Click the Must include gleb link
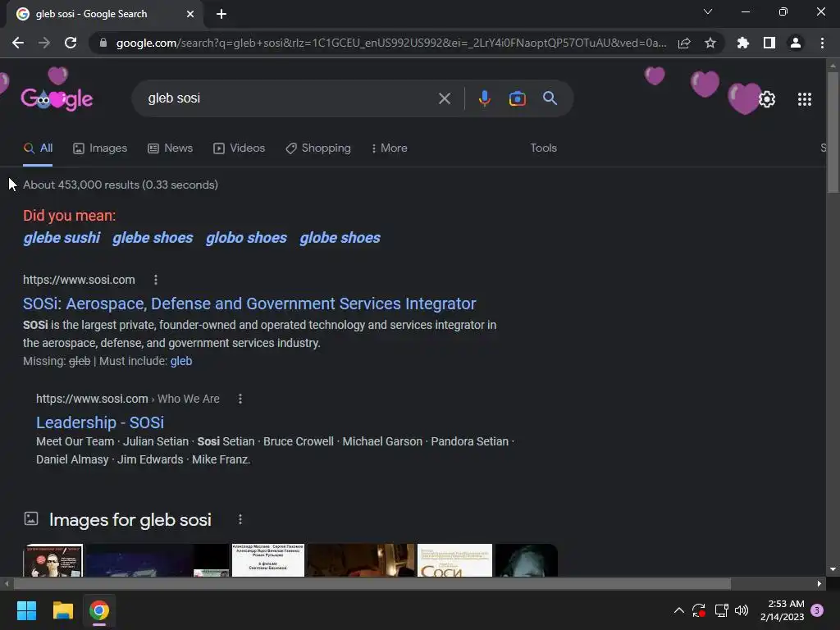The image size is (840, 630). (x=181, y=361)
